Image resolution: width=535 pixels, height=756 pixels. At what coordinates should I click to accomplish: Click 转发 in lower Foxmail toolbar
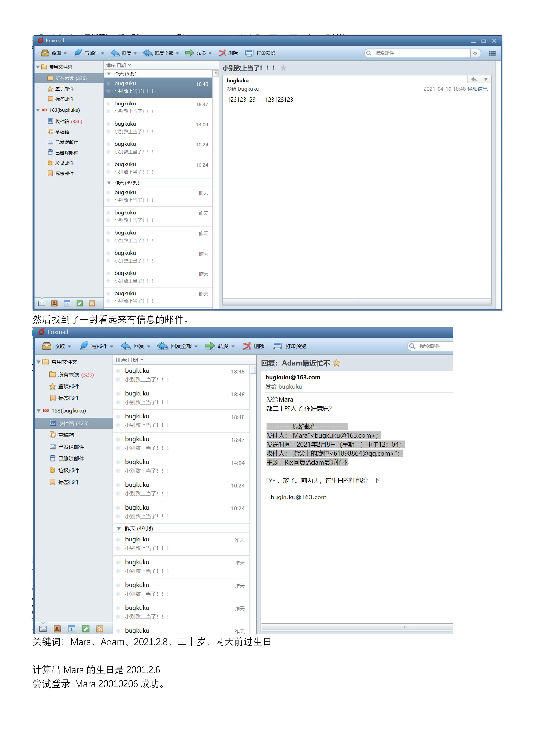pos(217,346)
